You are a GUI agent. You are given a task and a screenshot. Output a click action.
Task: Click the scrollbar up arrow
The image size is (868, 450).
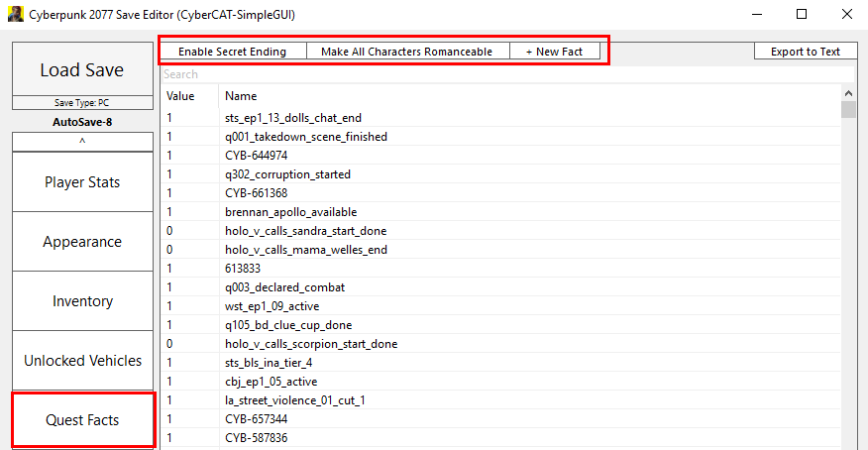pos(848,92)
